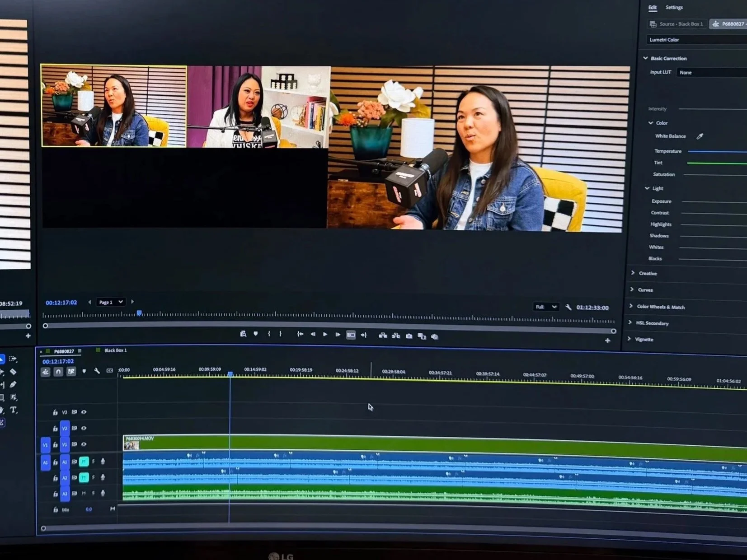
Task: Toggle the lock on track V2
Action: (55, 428)
